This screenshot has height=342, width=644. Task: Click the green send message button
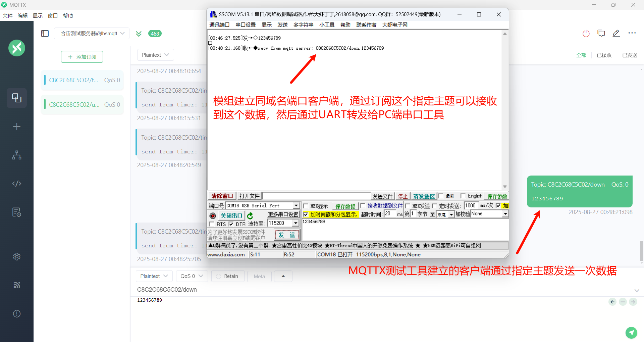pos(631,333)
